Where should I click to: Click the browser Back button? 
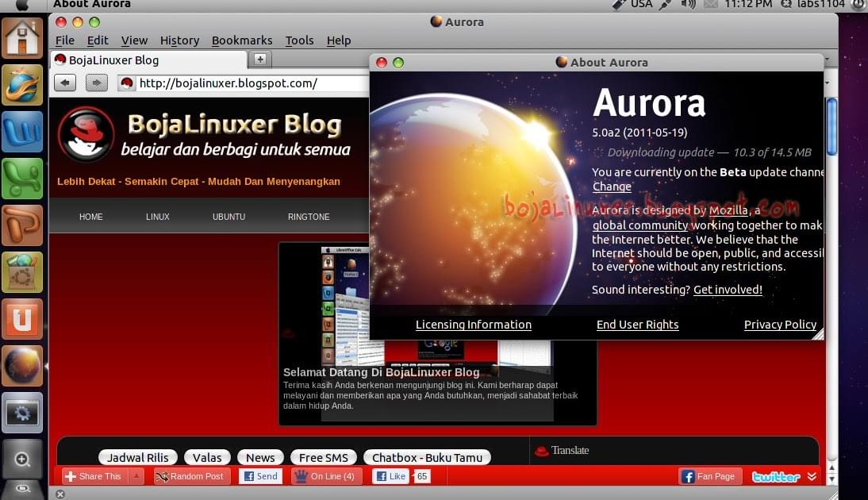65,83
